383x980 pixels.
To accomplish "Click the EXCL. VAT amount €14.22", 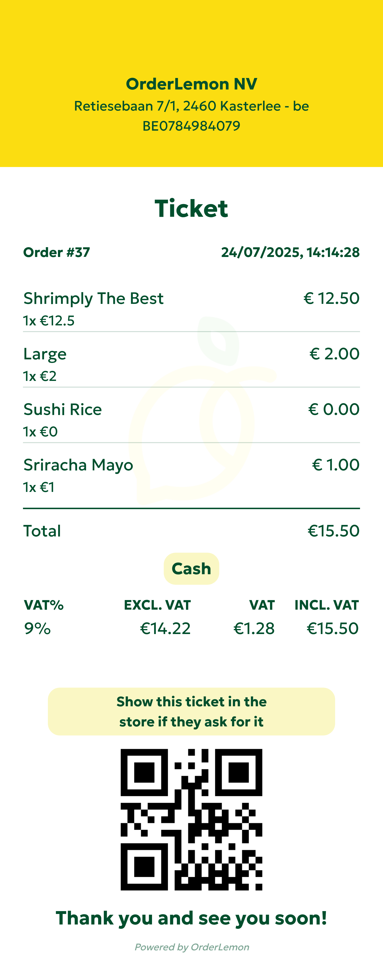I will [x=165, y=629].
